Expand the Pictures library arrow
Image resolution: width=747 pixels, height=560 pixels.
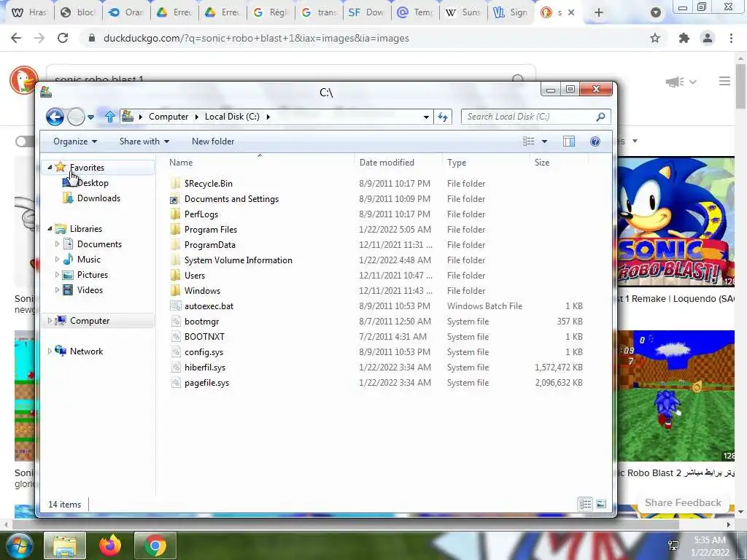57,275
